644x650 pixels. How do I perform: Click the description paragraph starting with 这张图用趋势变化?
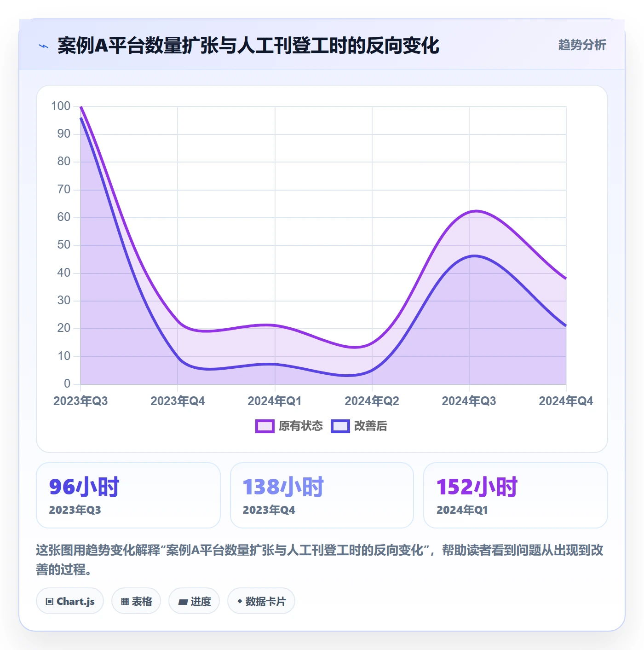coord(320,559)
